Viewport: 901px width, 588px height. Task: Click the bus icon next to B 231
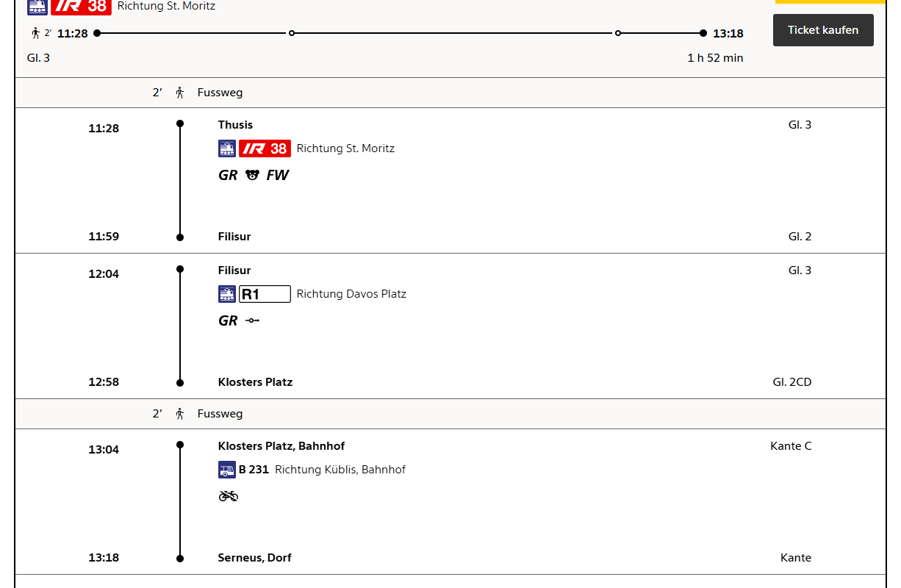[x=227, y=470]
